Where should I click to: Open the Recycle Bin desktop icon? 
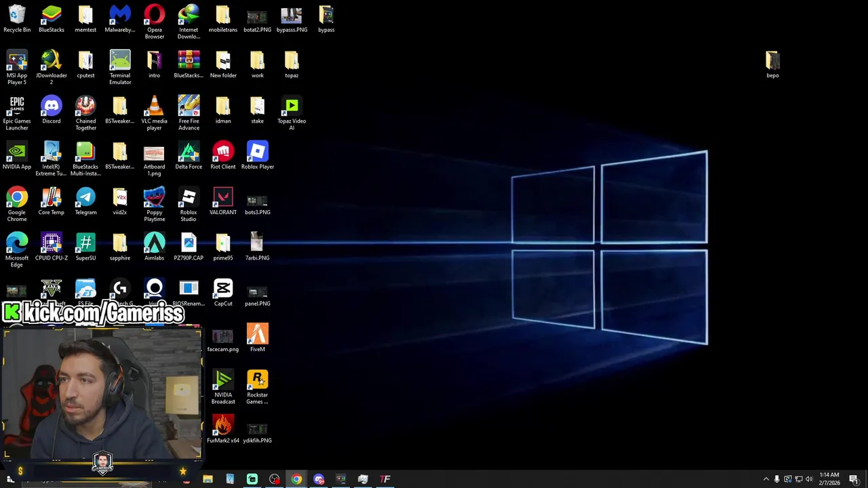pos(17,19)
